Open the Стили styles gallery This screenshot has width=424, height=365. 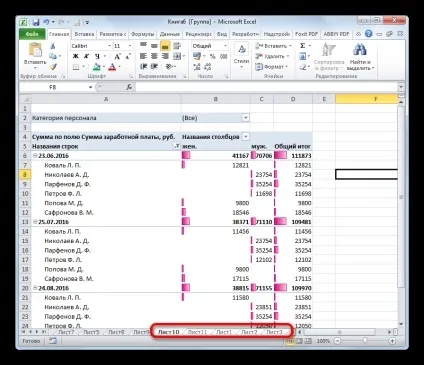[x=242, y=55]
